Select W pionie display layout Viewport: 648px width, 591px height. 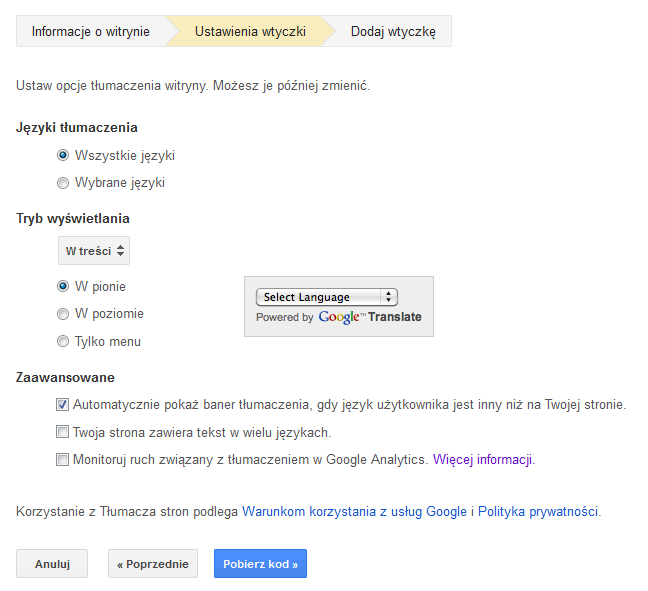pos(63,286)
